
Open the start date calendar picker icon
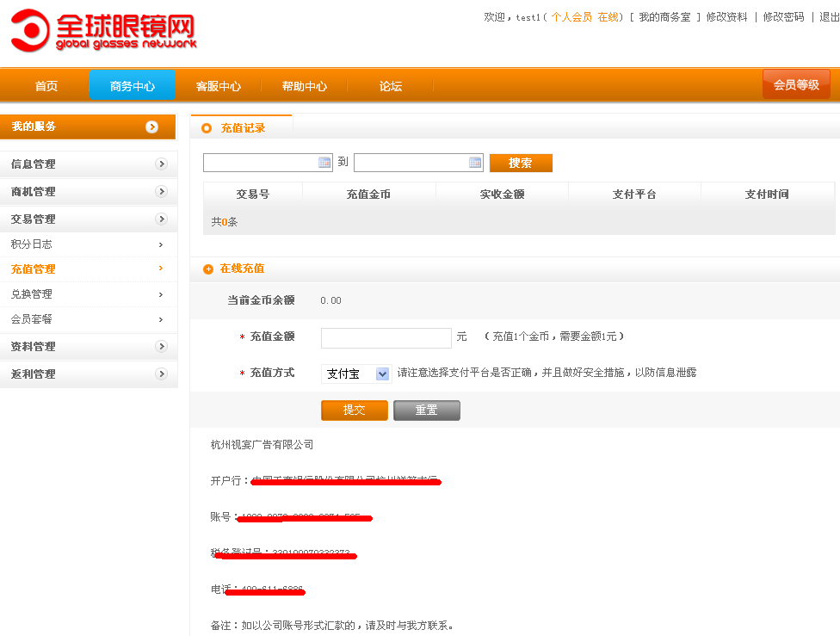324,163
